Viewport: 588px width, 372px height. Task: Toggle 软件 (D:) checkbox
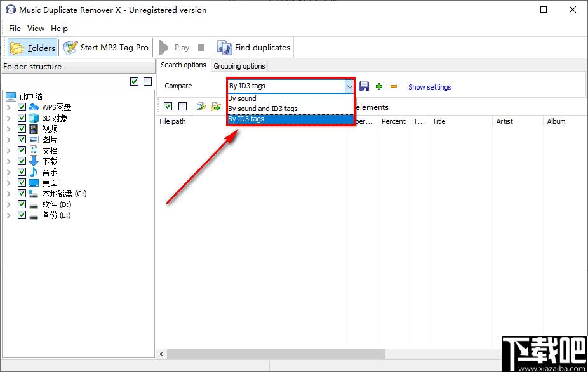point(22,204)
